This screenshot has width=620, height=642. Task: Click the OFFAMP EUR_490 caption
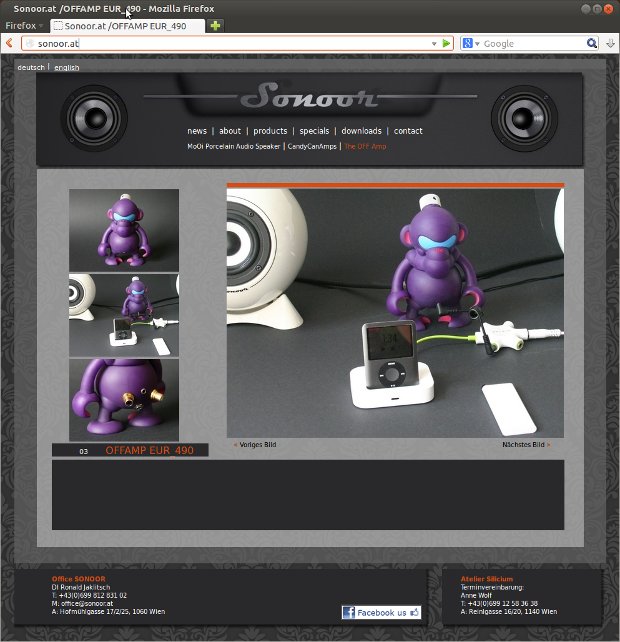coord(149,450)
